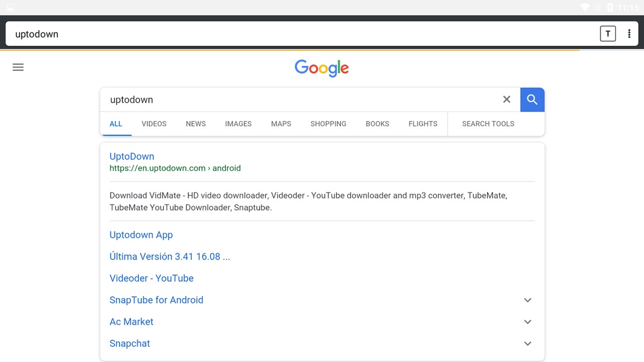
Task: Click the blue magnifier search button
Action: pos(532,100)
